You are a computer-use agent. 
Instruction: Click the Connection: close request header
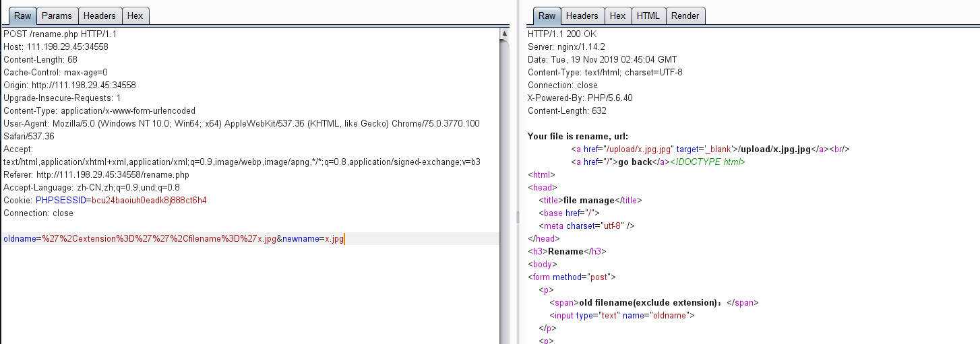pyautogui.click(x=38, y=213)
